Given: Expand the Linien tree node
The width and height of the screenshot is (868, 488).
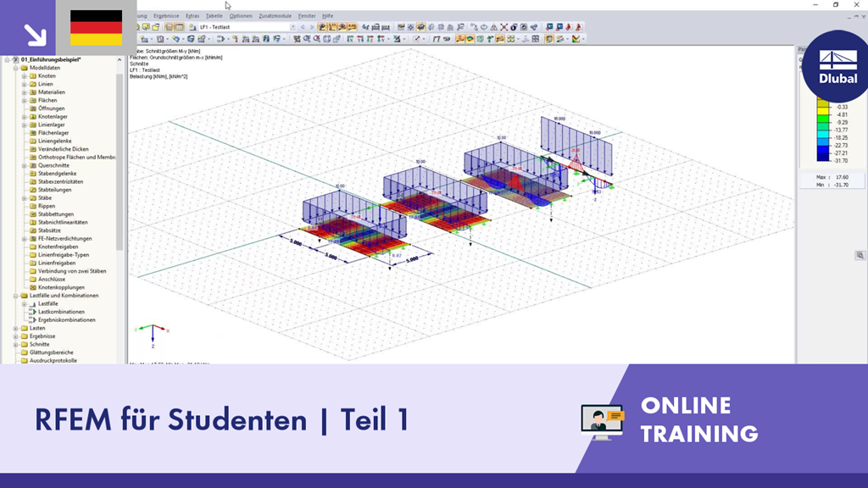Looking at the screenshot, I should 25,84.
